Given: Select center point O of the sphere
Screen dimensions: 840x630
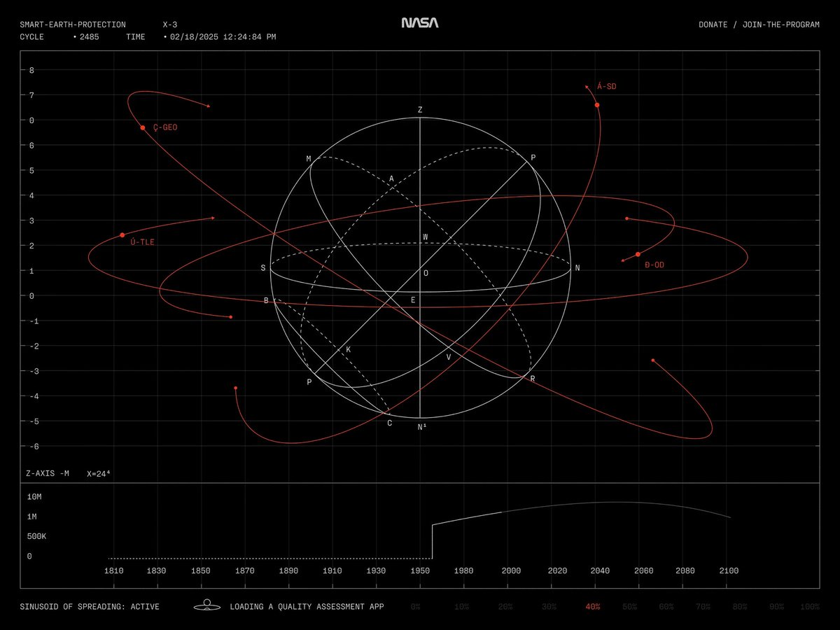Looking at the screenshot, I should coord(426,274).
